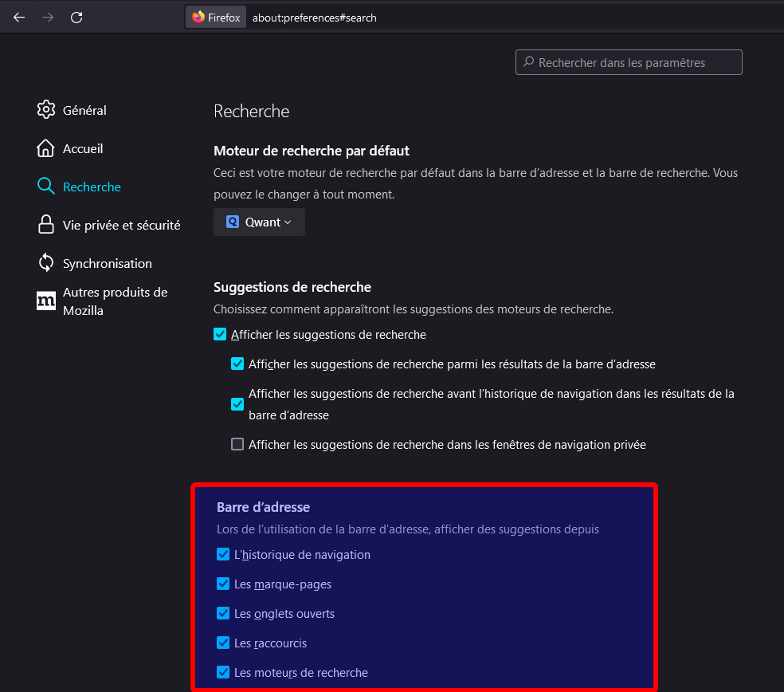Click the Vie privée padlock icon
Screen dimensions: 784x692
(x=46, y=224)
